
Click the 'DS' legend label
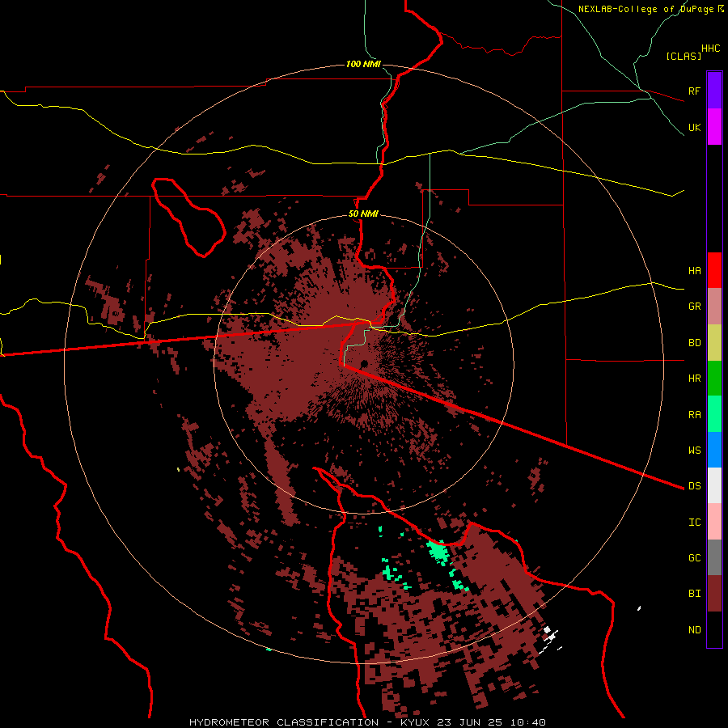click(694, 486)
